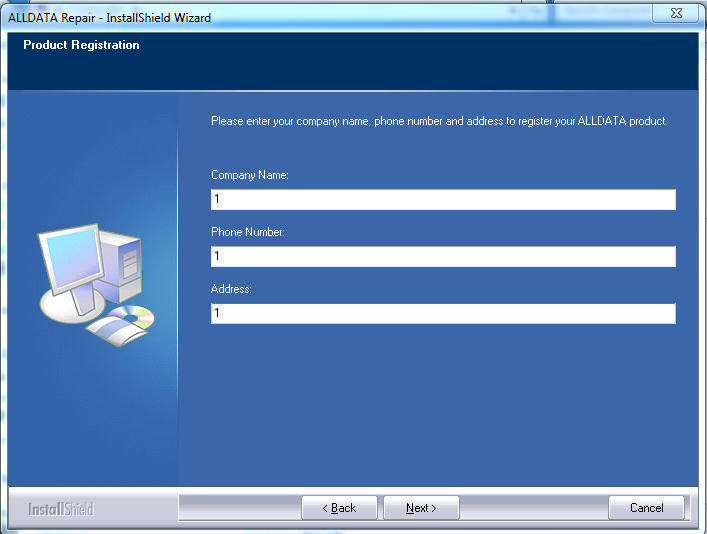Click the computer and CD setup graphic
Screen dimensions: 707x534
96,285
